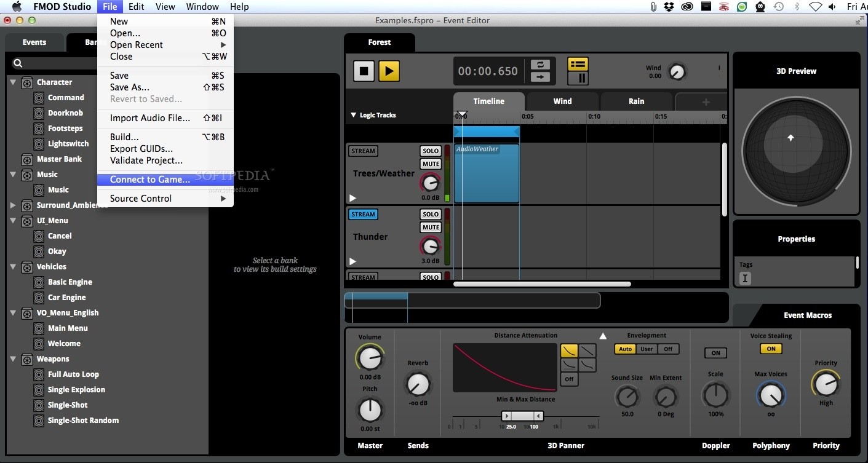Click the speaker icon beside Basic Engine
Screen dimensions: 868x463
point(39,282)
